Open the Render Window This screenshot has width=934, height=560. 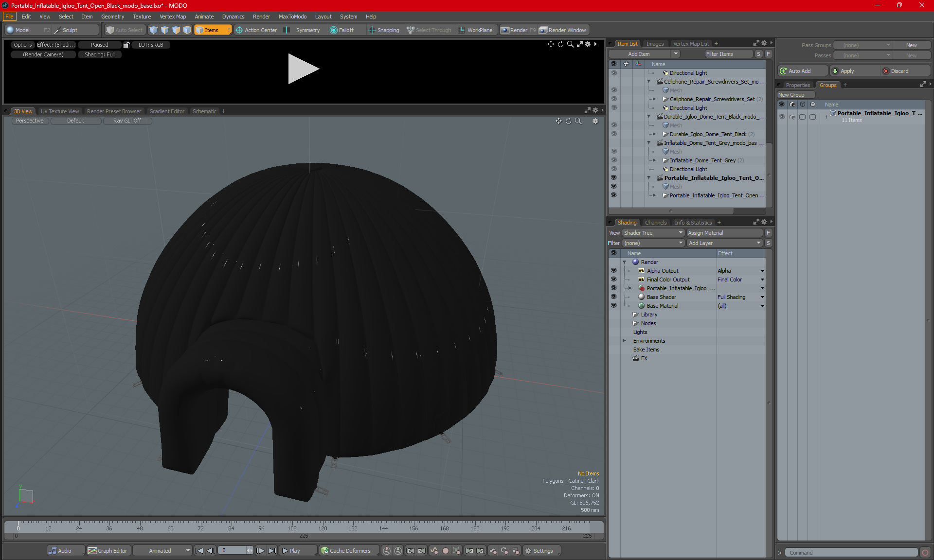click(x=563, y=30)
